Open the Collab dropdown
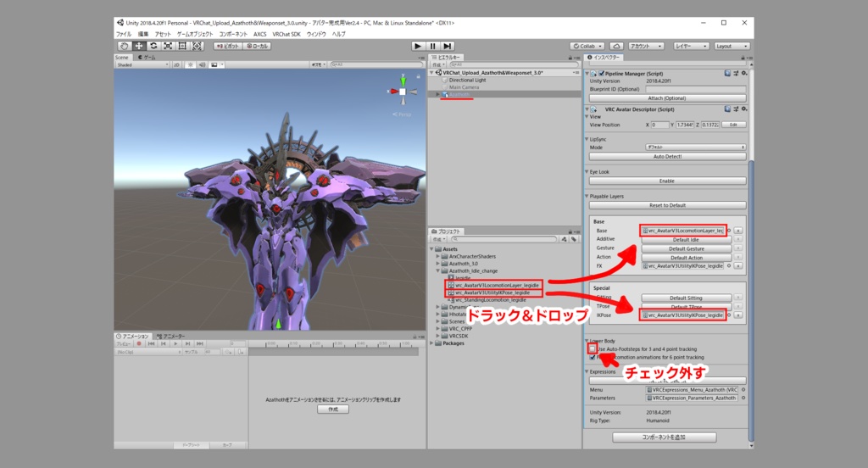868x468 pixels. tap(587, 46)
